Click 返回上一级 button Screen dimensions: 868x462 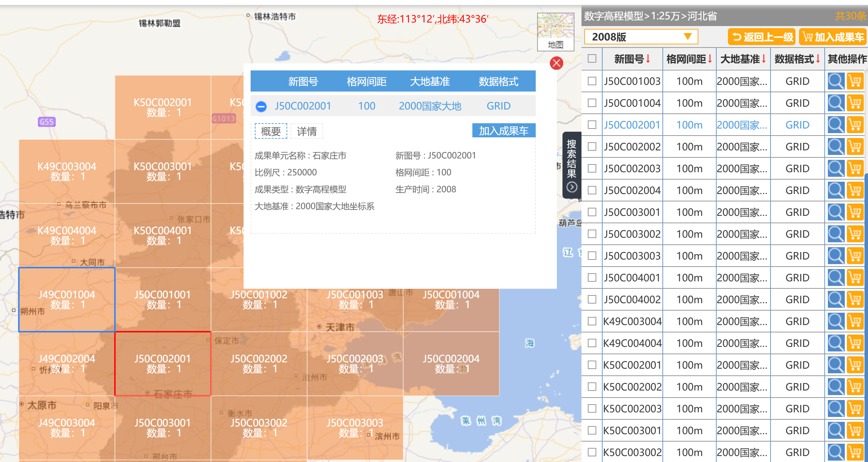(762, 37)
